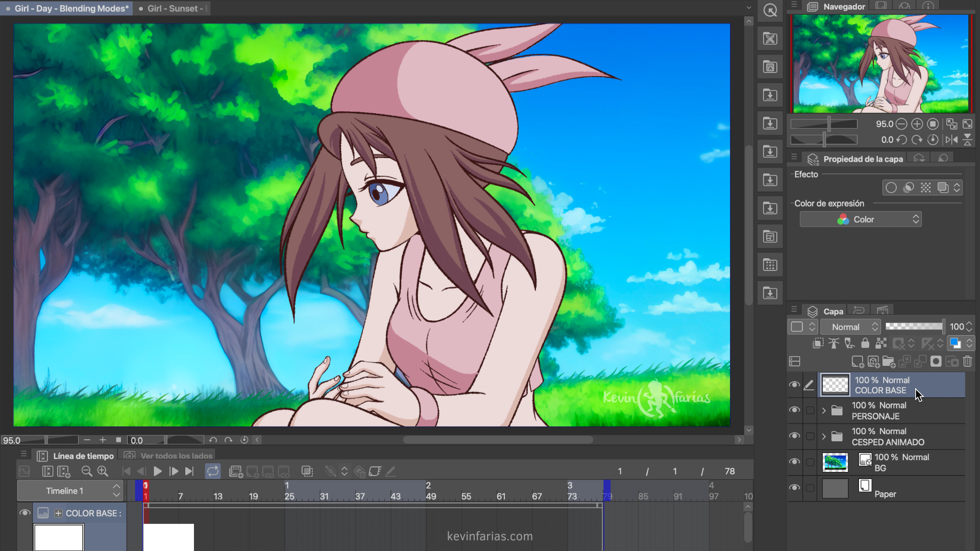Image resolution: width=980 pixels, height=551 pixels.
Task: Create a layer mask
Action: tap(936, 362)
